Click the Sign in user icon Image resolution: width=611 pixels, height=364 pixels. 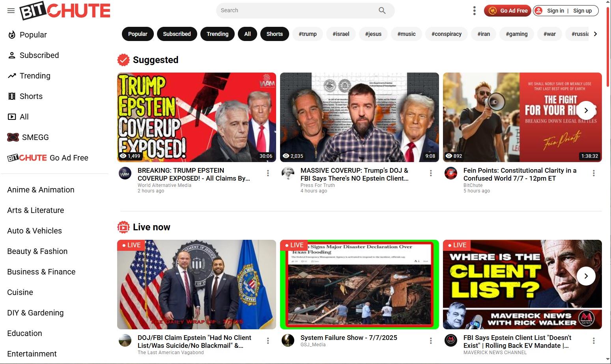pos(539,11)
